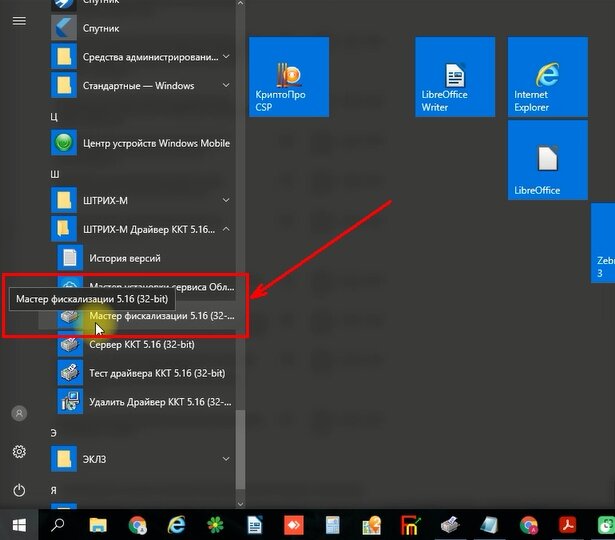Screen dimensions: 615x540
Task: Open the Internet Explorer tile
Action: coord(548,77)
